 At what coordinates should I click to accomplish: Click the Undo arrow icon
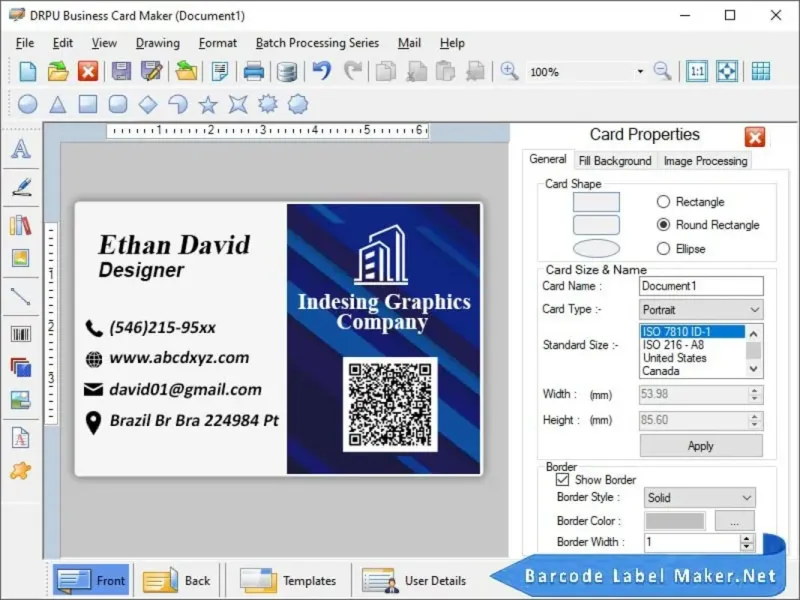click(322, 71)
